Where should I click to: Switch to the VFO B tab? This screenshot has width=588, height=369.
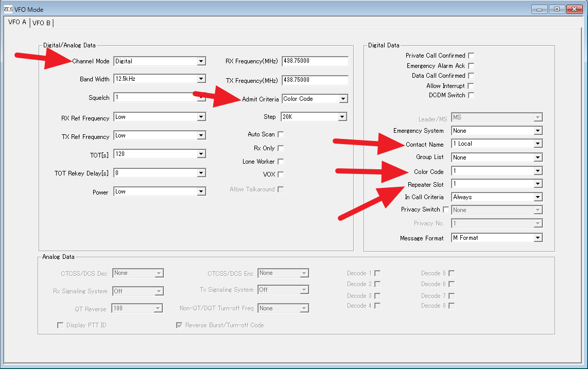click(x=41, y=23)
